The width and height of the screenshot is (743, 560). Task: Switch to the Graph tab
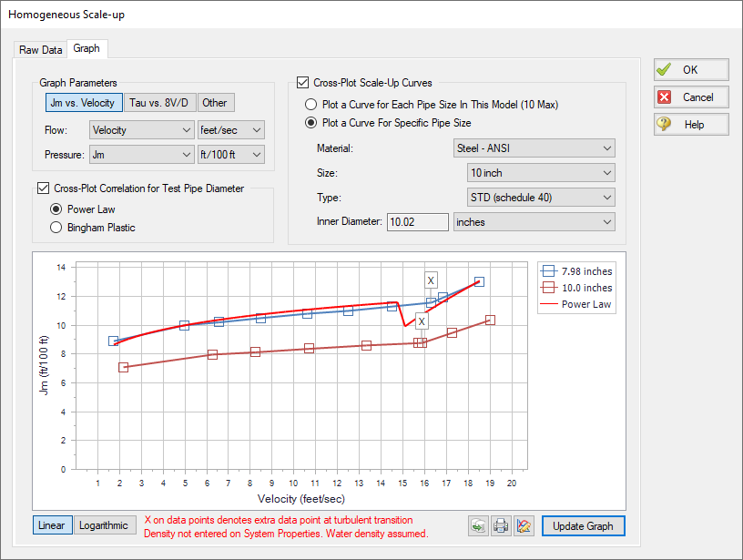point(87,48)
